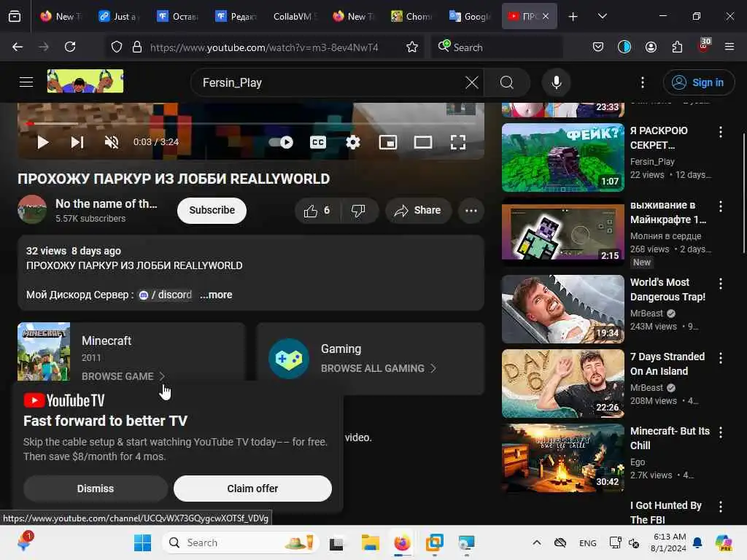Open options for I Got Hunted By FBI
Screen dimensions: 747x560
click(x=720, y=507)
